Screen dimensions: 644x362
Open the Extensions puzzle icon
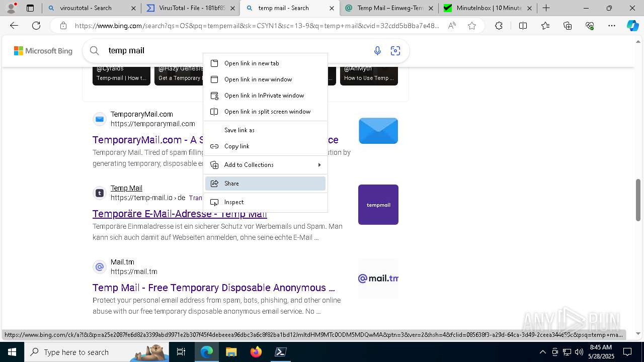coord(499,26)
